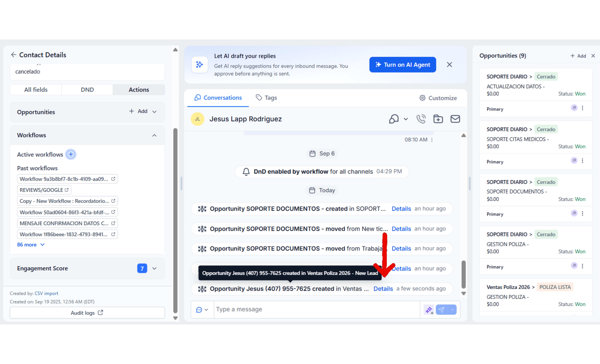Open Workflow 9a3b8bf7 external link icon
Screen dimensions: 600x364
113,179
